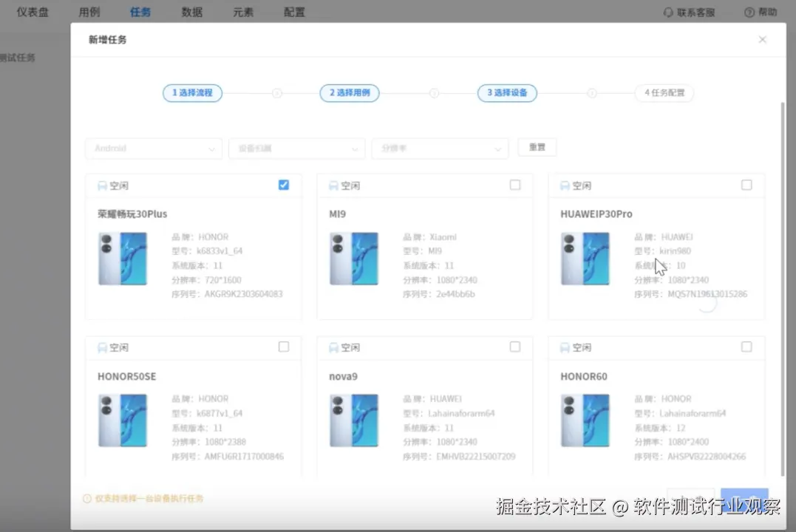Click the 帮助 question mark icon

click(749, 12)
